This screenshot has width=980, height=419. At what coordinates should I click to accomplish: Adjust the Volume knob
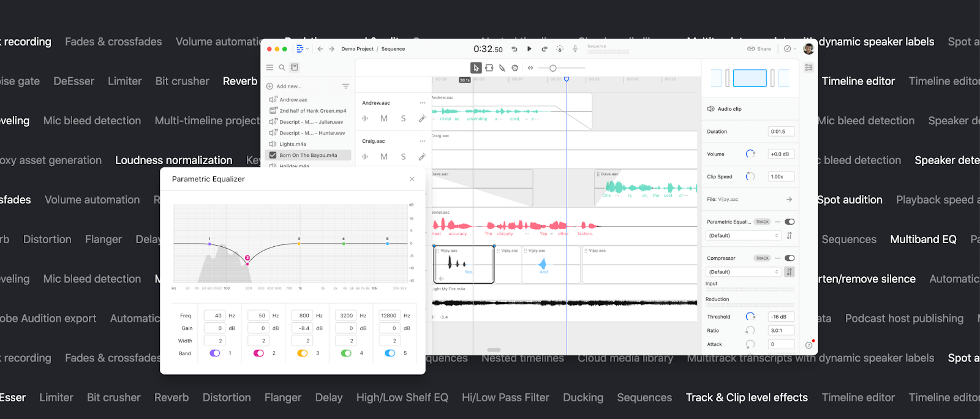(750, 154)
